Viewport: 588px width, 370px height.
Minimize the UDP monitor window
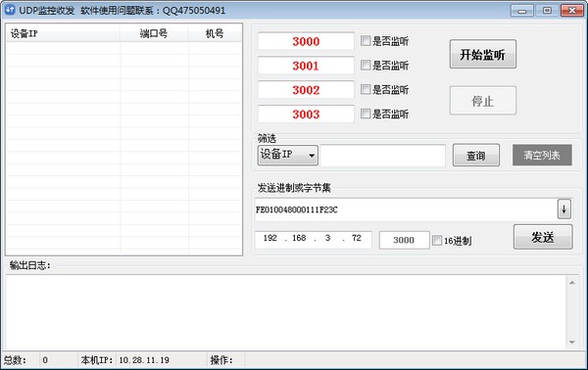(x=522, y=11)
